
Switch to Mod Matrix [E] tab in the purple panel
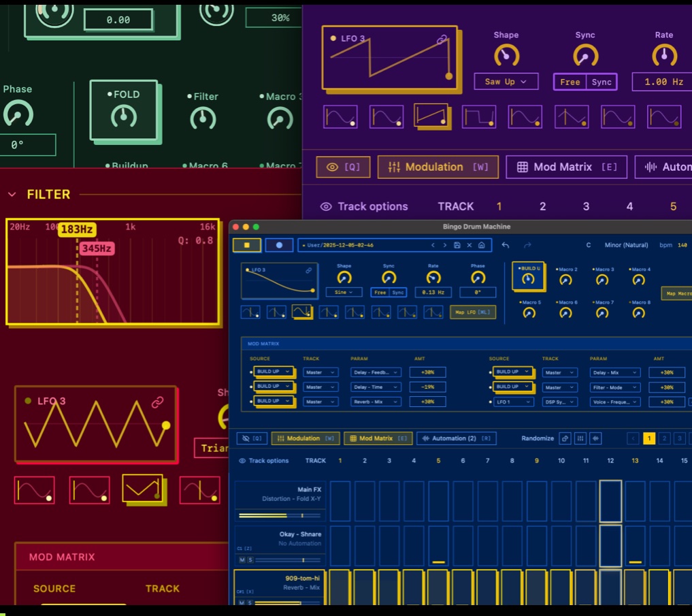click(x=566, y=167)
